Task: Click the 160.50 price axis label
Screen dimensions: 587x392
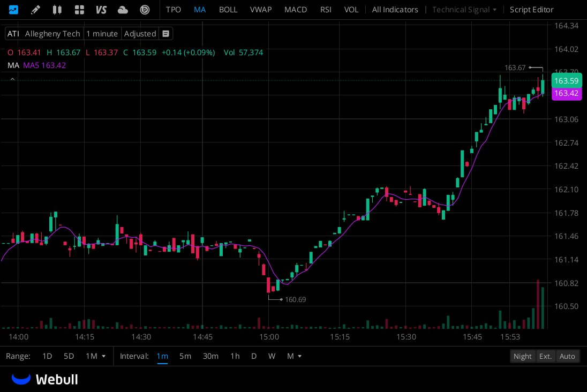Action: 567,306
